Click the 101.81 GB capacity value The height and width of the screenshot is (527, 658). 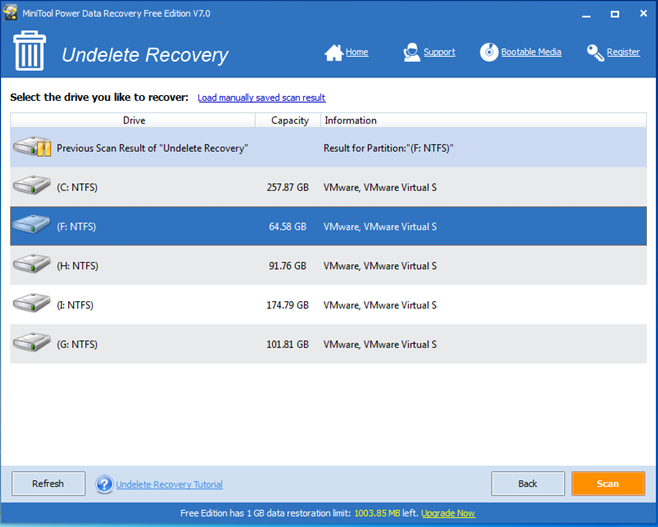click(288, 344)
